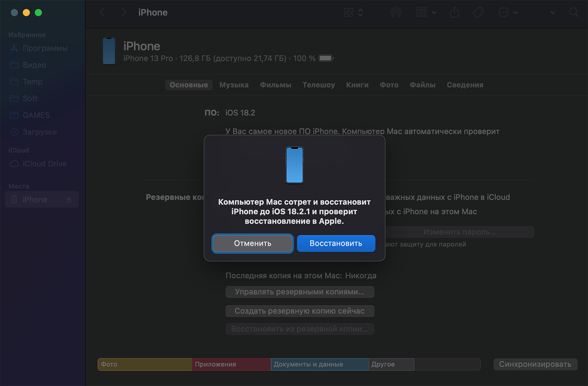Select the Основные tab
Viewport: 588px width, 386px height.
pos(189,85)
